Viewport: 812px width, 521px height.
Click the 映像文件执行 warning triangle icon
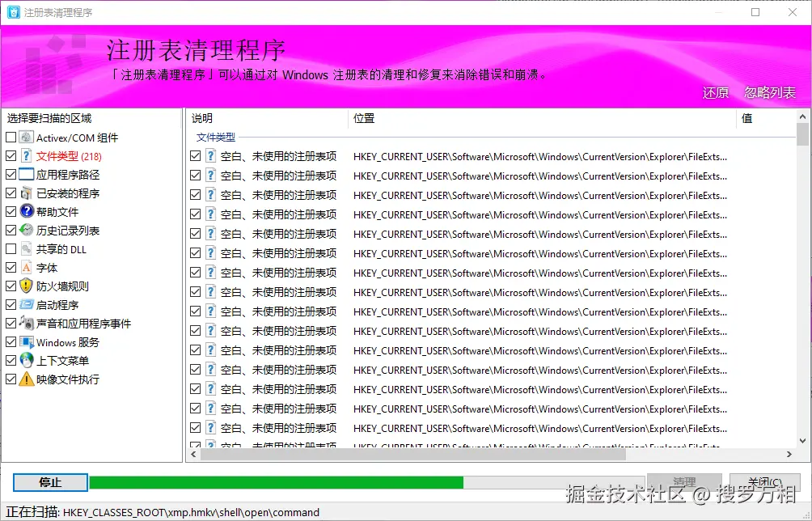[x=27, y=379]
